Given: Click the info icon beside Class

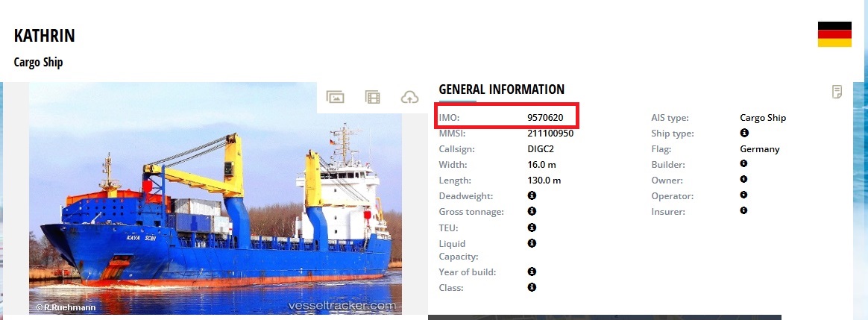Looking at the screenshot, I should point(532,286).
